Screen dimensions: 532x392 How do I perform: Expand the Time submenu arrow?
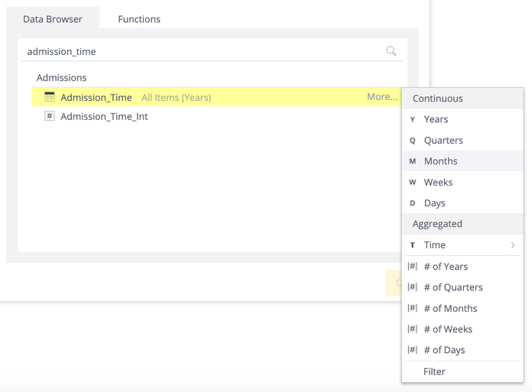coord(513,245)
